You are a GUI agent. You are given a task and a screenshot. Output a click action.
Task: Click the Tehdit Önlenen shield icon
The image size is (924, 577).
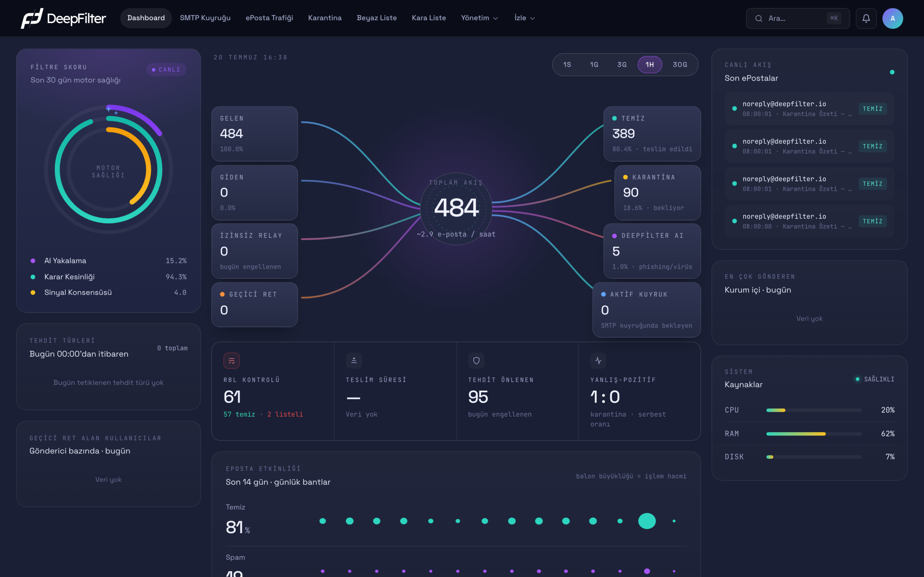pyautogui.click(x=476, y=361)
